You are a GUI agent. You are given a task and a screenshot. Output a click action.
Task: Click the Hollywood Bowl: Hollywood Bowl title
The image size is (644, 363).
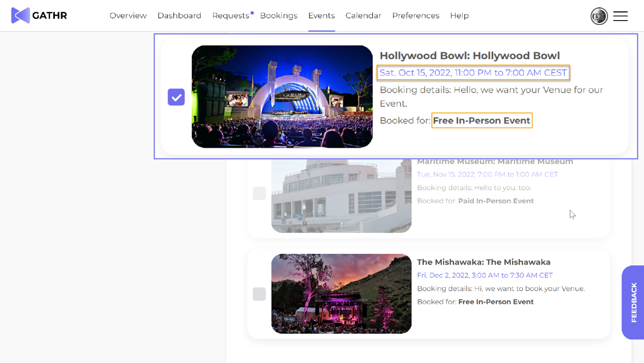click(x=470, y=56)
